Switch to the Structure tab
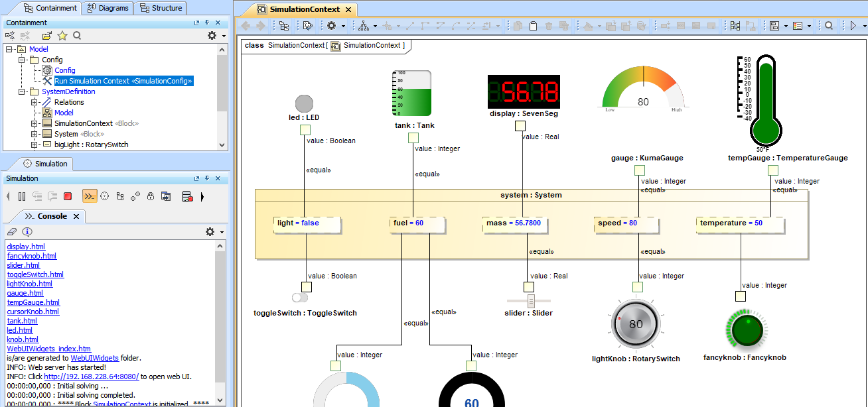 (x=161, y=8)
